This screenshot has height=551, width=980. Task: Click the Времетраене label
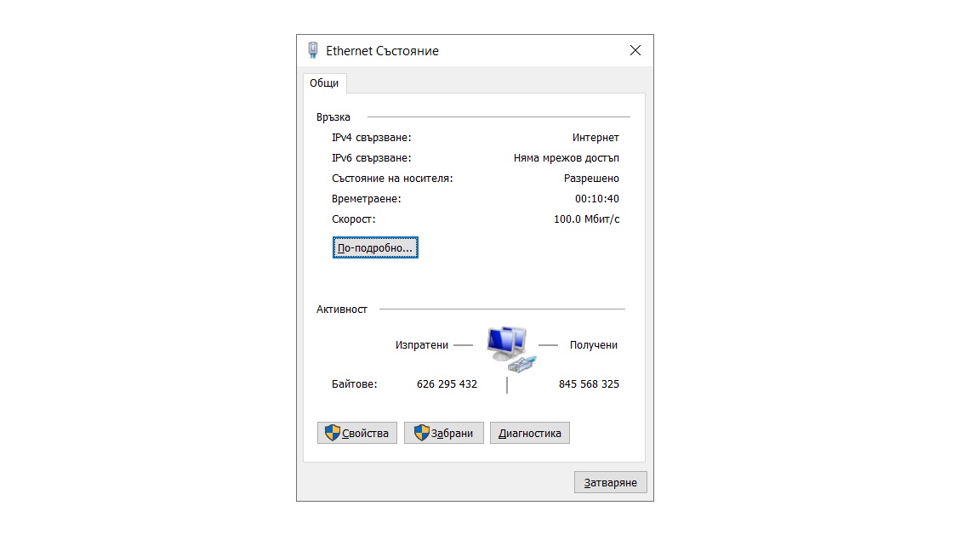click(367, 199)
